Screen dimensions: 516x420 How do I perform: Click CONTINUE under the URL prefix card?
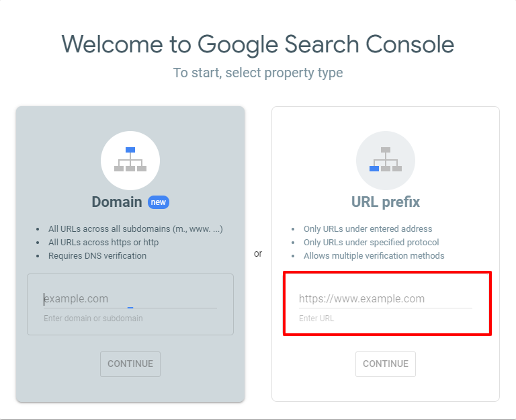point(386,364)
